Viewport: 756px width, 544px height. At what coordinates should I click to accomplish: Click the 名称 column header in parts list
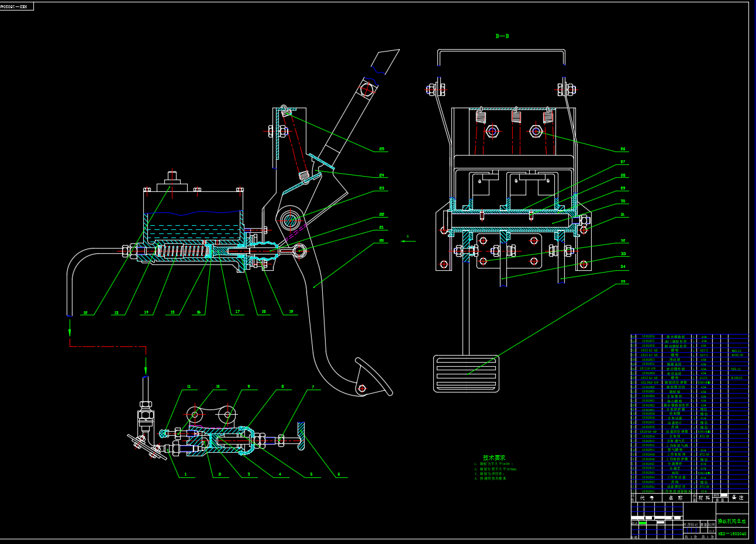pyautogui.click(x=675, y=498)
